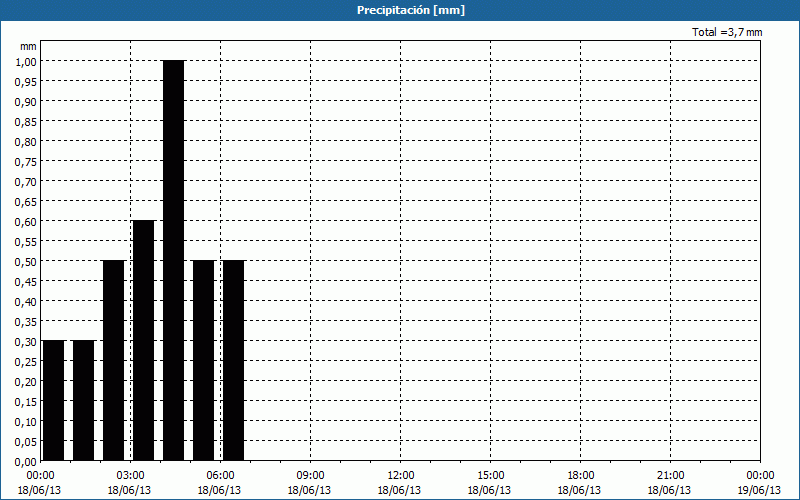800x500 pixels.
Task: Select the tallest bar reaching 1,00 mm
Action: pos(173,261)
